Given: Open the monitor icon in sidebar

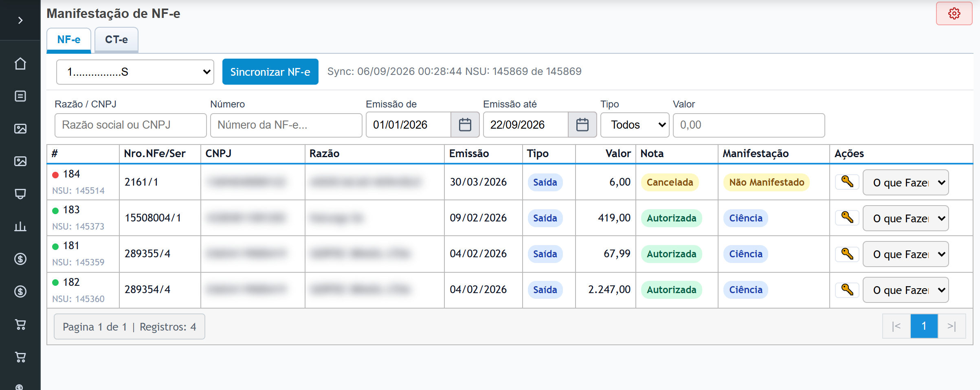Looking at the screenshot, I should point(20,194).
